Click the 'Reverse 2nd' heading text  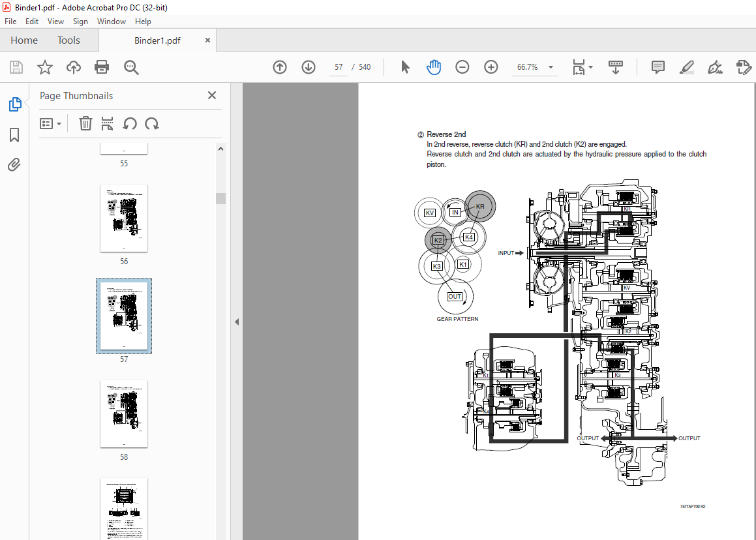pos(446,134)
